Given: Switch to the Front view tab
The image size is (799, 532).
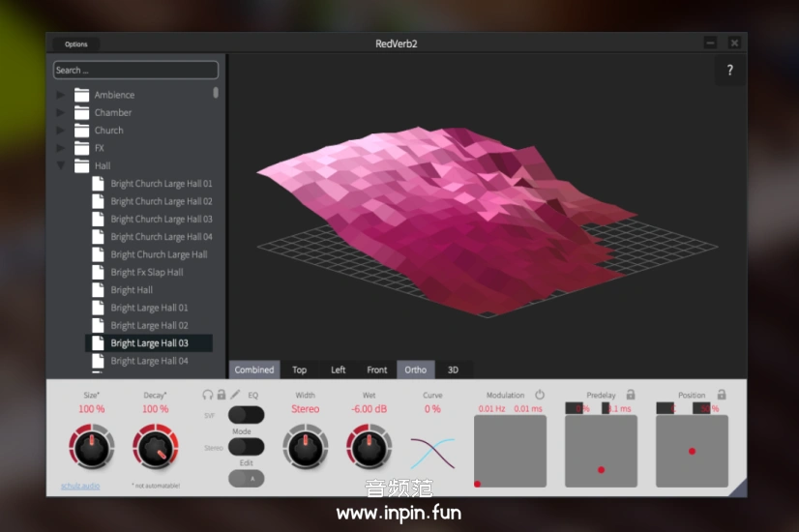Looking at the screenshot, I should pyautogui.click(x=377, y=369).
